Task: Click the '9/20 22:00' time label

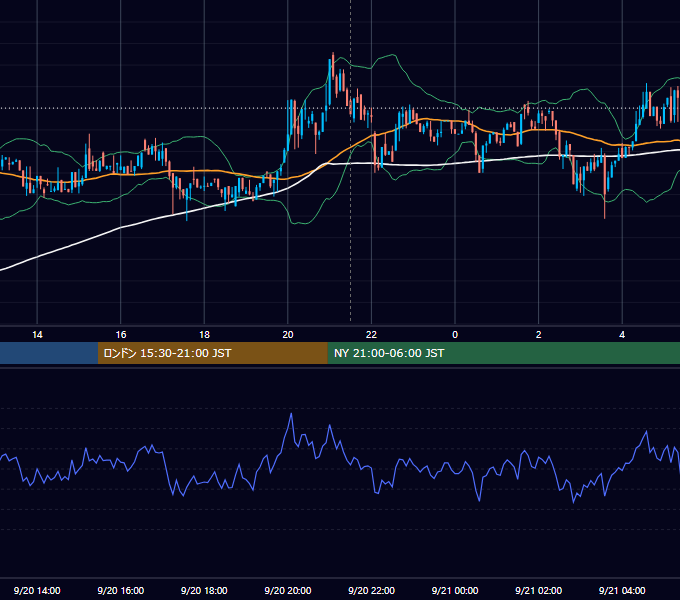Action: (371, 590)
